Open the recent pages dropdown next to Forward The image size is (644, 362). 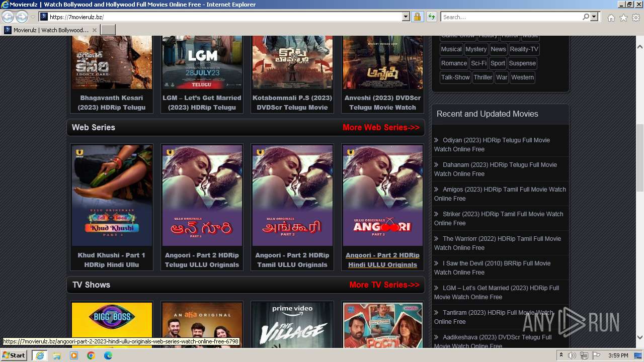[x=33, y=17]
